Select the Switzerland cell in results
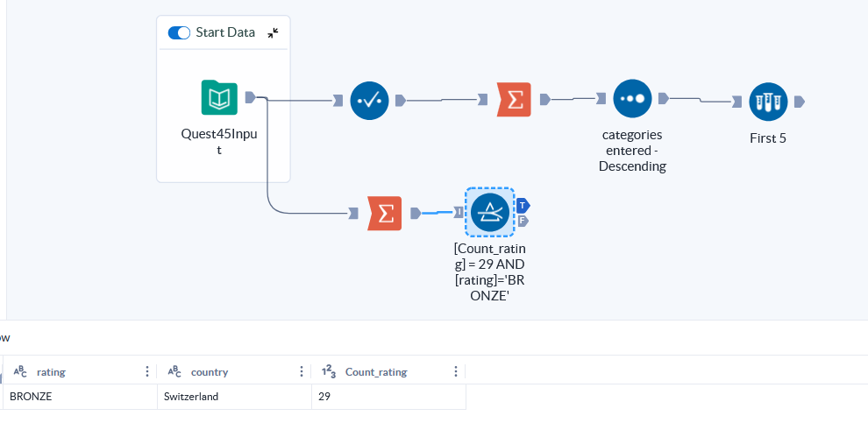Image resolution: width=868 pixels, height=423 pixels. tap(191, 397)
